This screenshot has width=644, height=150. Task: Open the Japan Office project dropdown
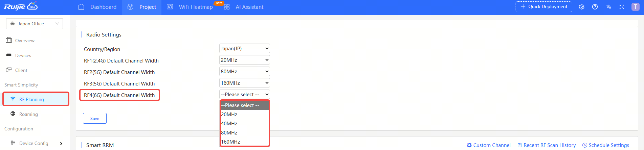pos(35,24)
